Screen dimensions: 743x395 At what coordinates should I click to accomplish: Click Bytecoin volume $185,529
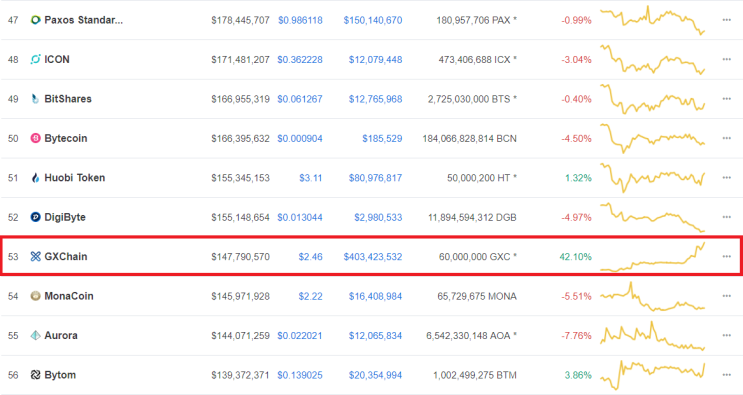[382, 138]
